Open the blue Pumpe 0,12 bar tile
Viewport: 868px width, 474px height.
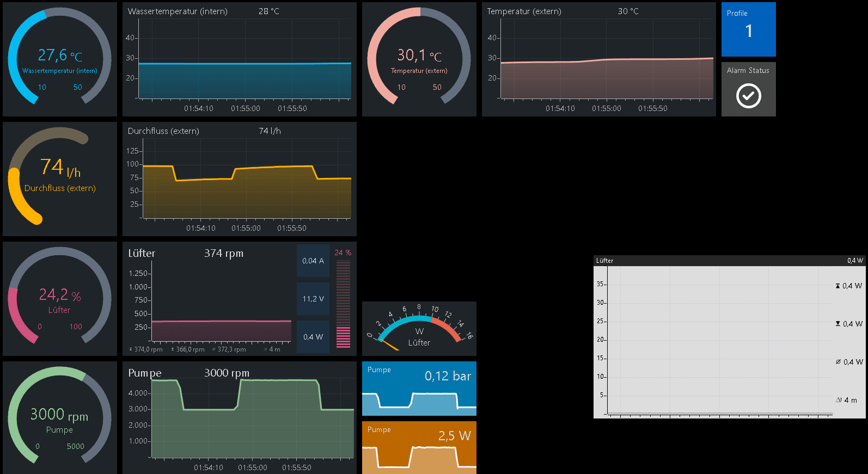419,389
